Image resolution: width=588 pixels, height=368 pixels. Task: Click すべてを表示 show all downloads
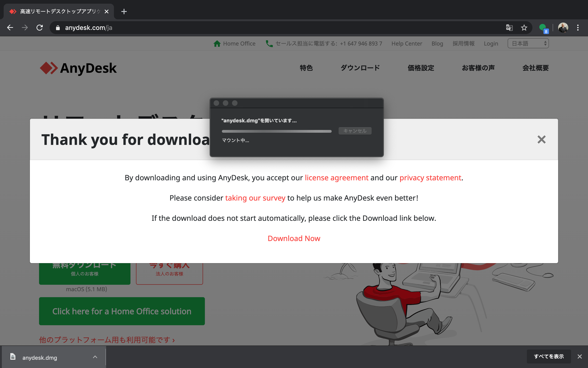549,356
